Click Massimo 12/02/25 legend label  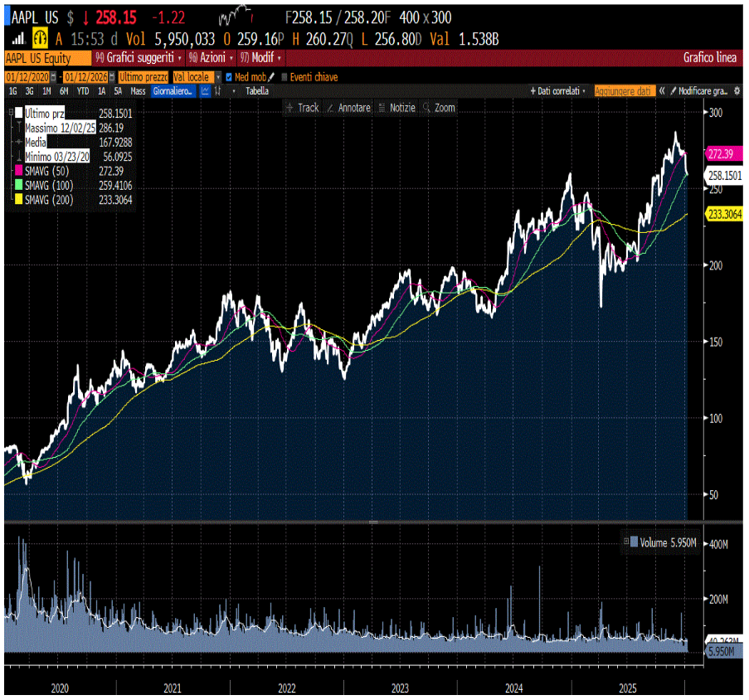pyautogui.click(x=61, y=128)
